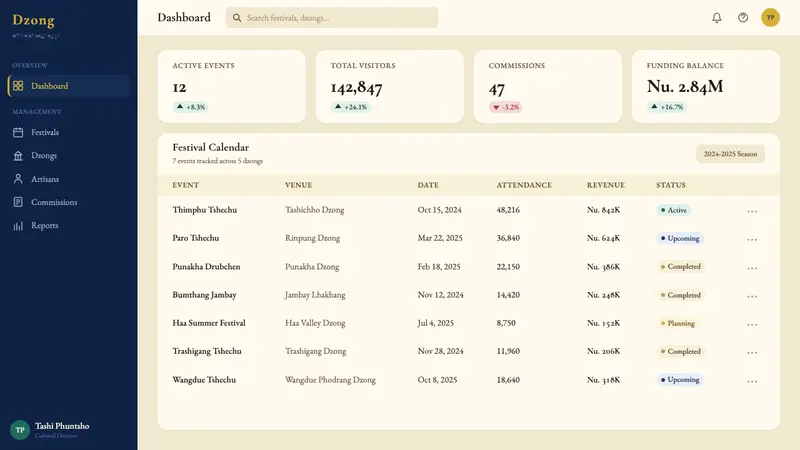Click the Funding Balance +16.7% trend badge
This screenshot has height=450, width=800.
click(x=666, y=107)
